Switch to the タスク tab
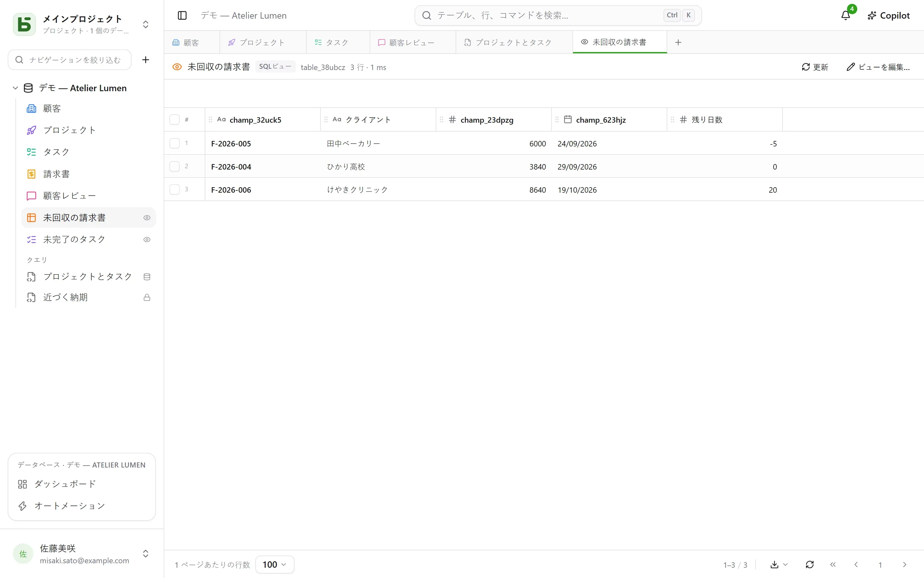 (x=338, y=42)
